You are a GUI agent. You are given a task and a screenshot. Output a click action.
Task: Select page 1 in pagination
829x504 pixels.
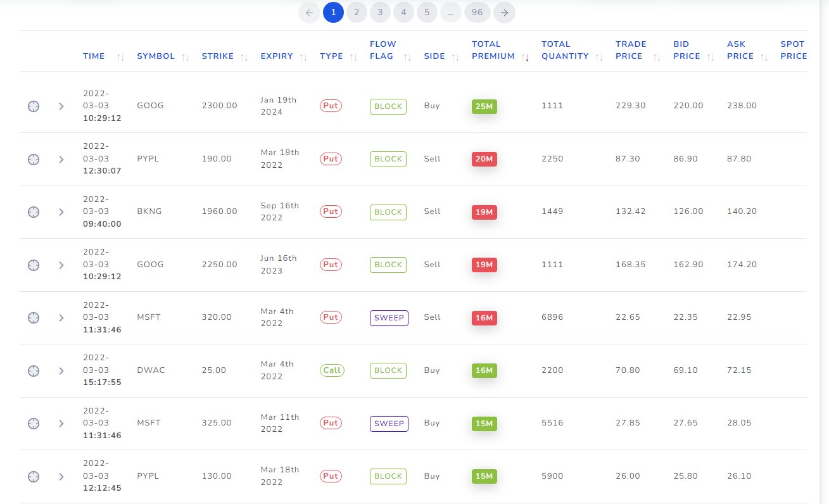tap(334, 12)
